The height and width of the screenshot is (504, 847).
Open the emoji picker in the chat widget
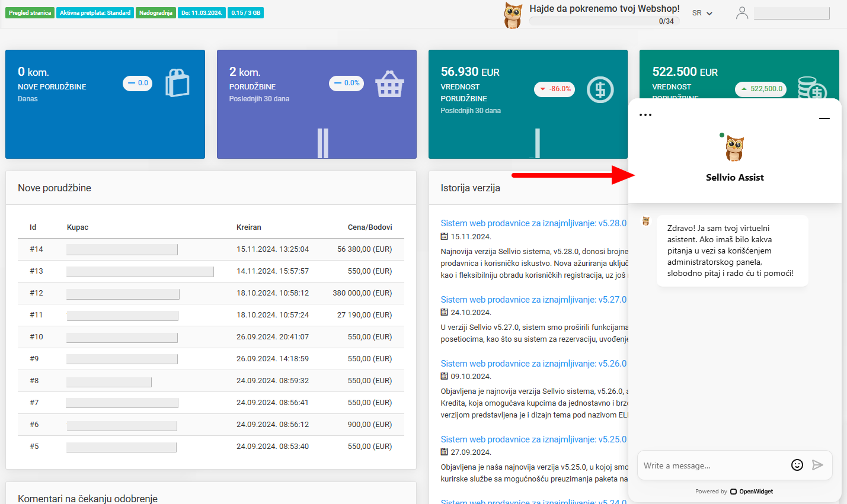click(797, 465)
